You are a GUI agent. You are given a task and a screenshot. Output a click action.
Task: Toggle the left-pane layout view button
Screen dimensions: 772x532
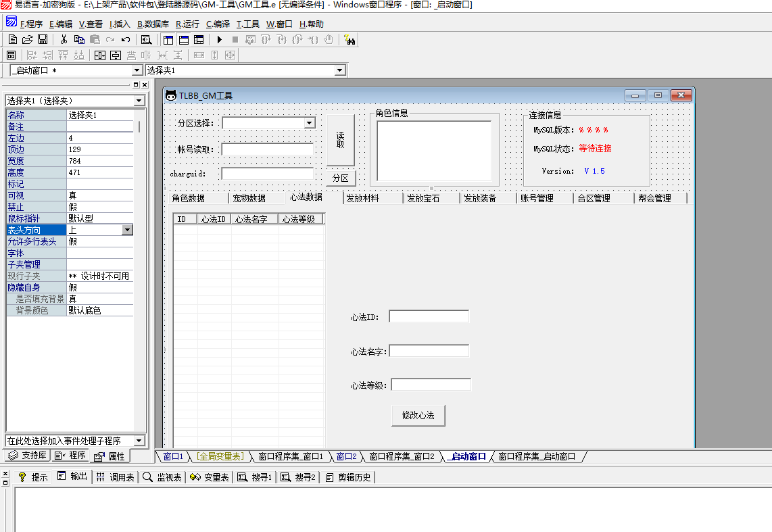point(168,40)
